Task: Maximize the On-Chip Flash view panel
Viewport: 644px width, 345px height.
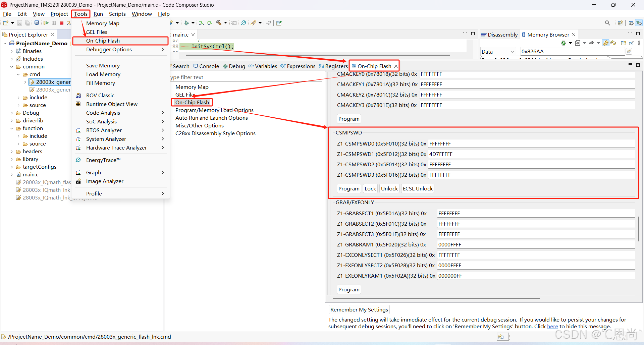Action: pyautogui.click(x=638, y=65)
